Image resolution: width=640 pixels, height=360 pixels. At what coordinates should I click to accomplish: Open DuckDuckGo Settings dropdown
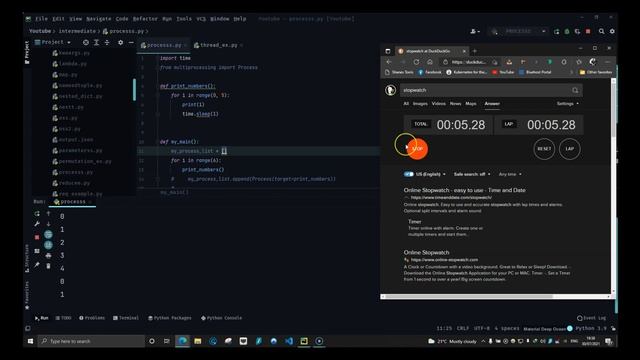coord(567,104)
